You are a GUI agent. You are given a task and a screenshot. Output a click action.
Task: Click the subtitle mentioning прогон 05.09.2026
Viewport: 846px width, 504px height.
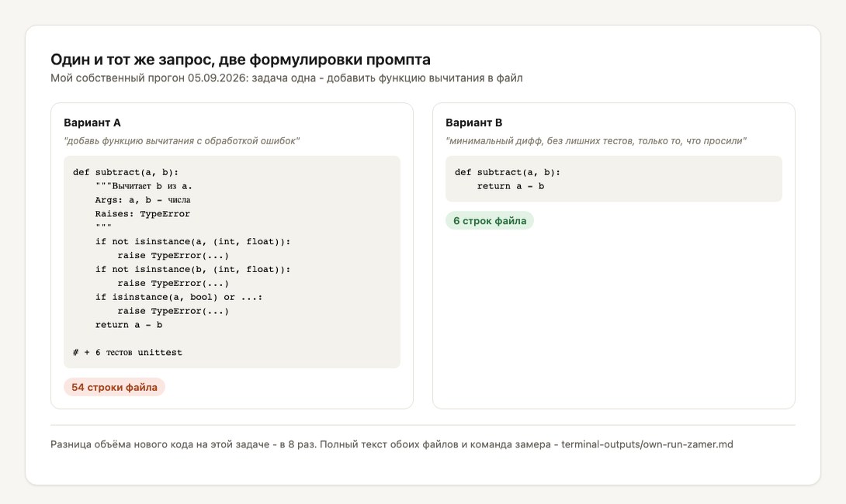pyautogui.click(x=286, y=78)
